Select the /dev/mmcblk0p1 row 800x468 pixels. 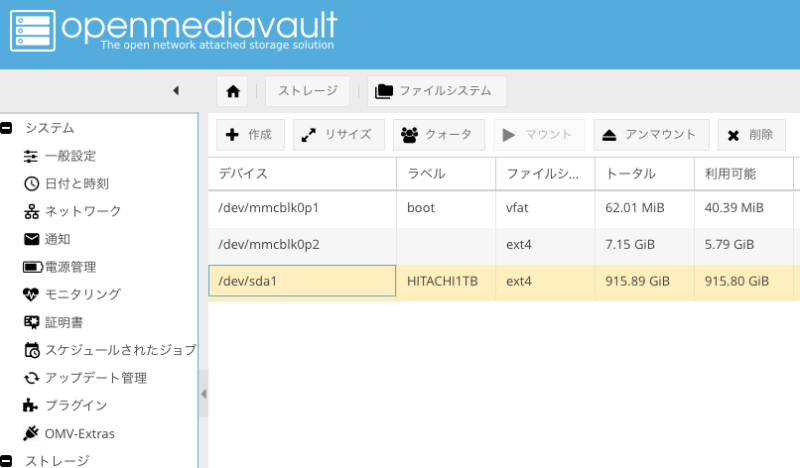tap(504, 208)
